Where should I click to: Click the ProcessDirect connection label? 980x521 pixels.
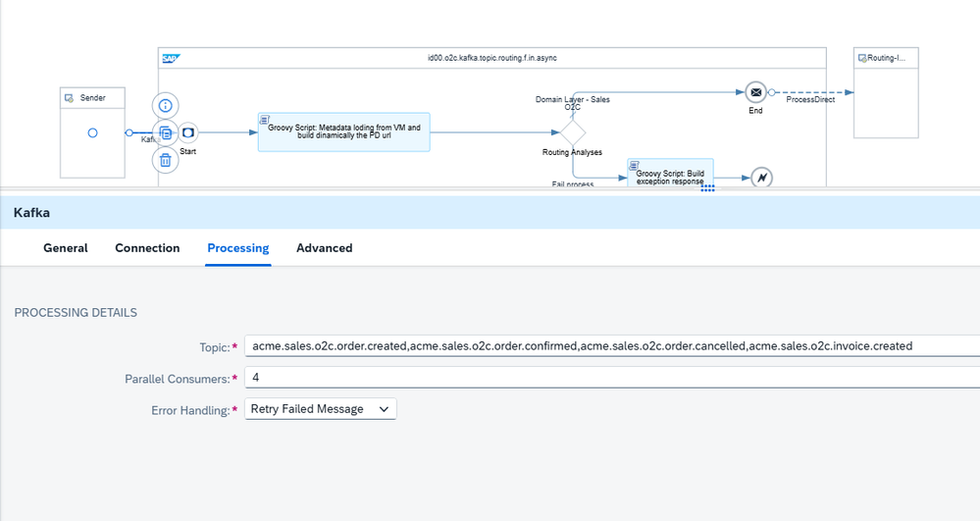click(x=810, y=99)
